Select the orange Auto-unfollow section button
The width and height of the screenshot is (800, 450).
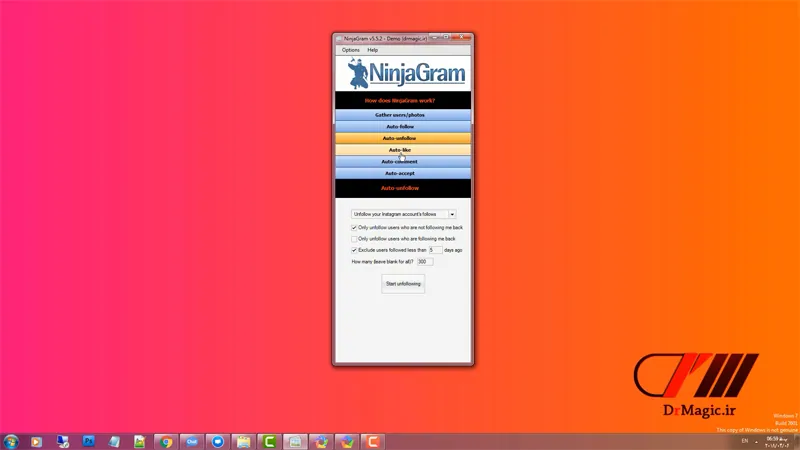tap(403, 138)
